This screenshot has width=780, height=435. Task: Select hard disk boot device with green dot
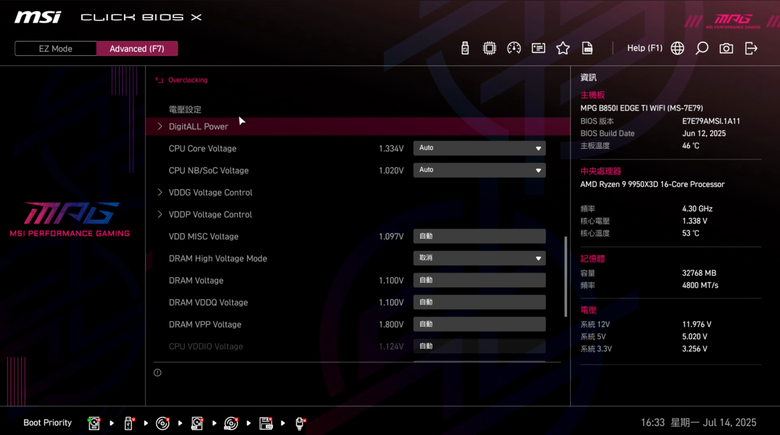click(x=94, y=423)
